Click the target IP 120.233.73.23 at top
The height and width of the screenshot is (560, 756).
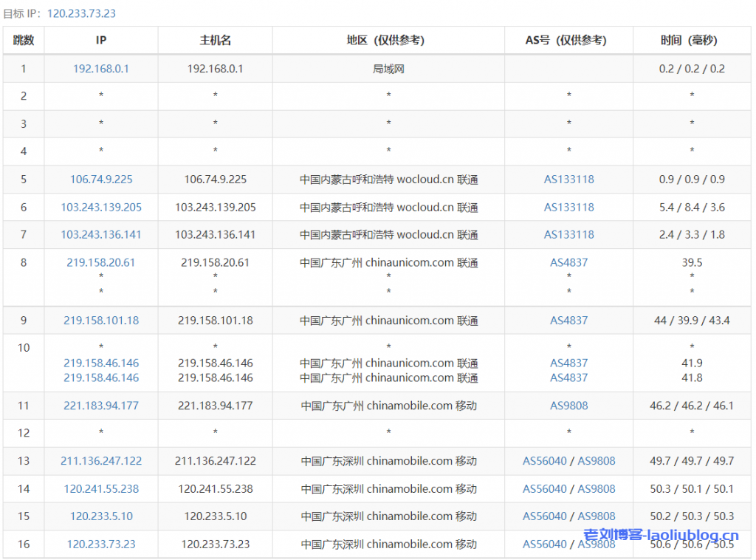(81, 13)
